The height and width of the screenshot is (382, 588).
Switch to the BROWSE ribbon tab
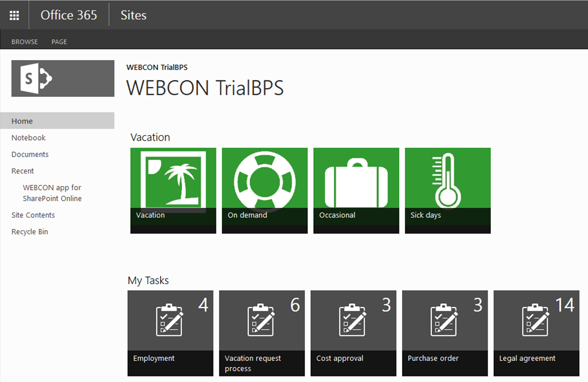pyautogui.click(x=25, y=41)
